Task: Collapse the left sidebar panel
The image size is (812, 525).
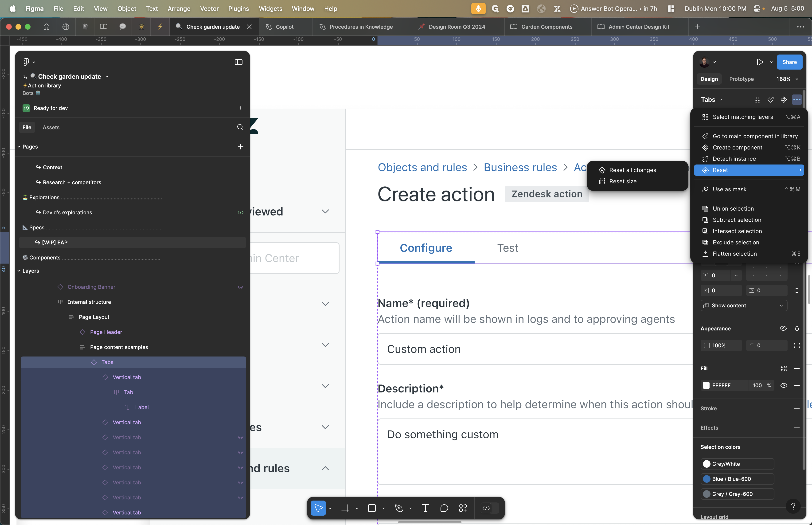Action: (238, 62)
